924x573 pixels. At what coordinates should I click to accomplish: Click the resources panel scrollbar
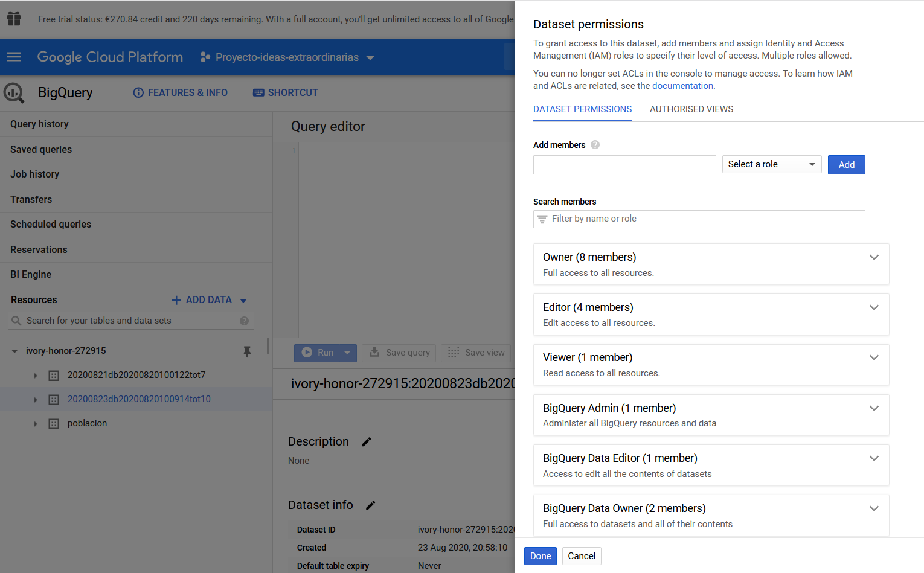pos(268,346)
